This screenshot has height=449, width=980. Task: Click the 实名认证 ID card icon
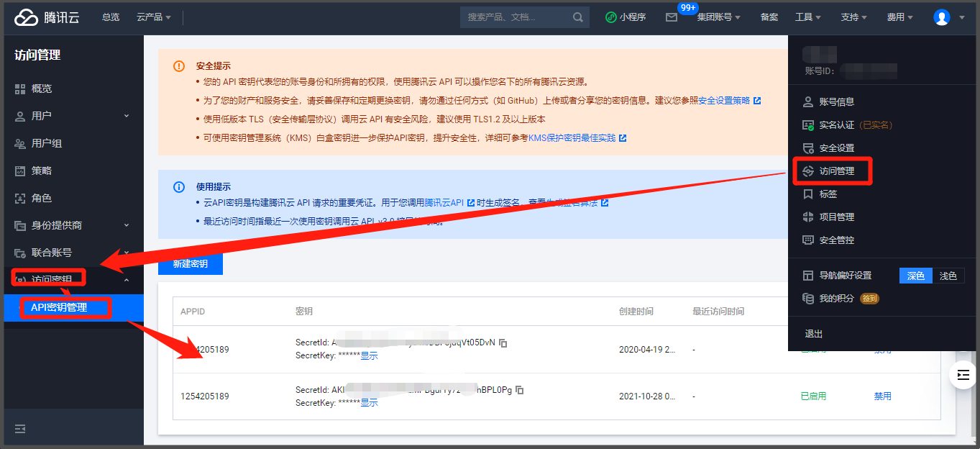(x=808, y=124)
